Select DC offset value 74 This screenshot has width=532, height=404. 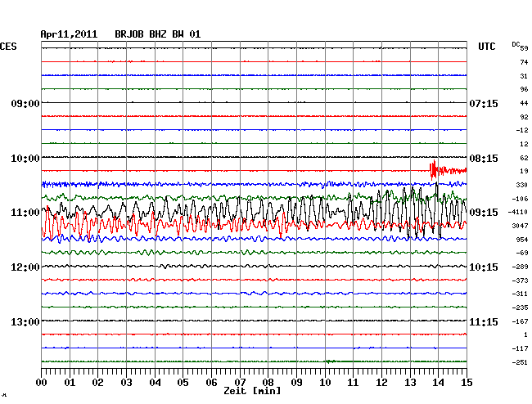[x=524, y=62]
